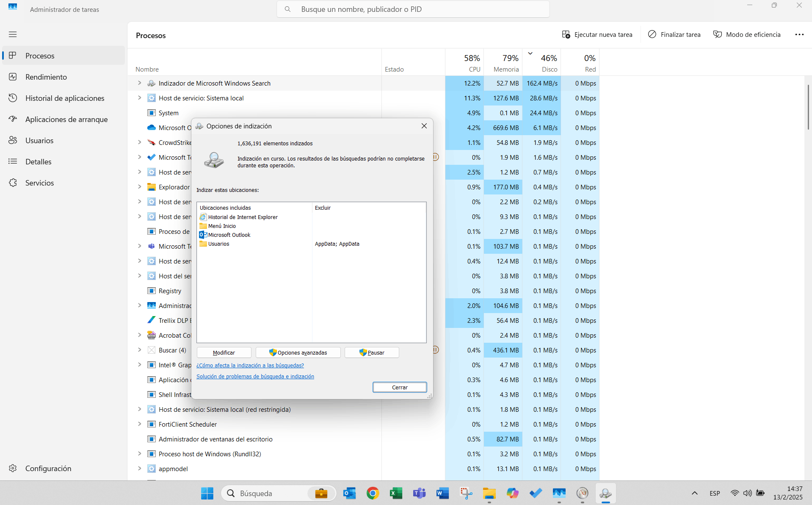Click the Modificar button in the indexing dialog
The image size is (812, 505).
[223, 352]
